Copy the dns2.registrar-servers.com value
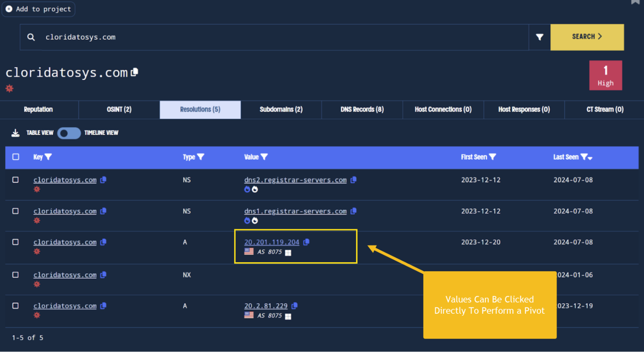Screen dimensions: 644x352 [x=353, y=180]
